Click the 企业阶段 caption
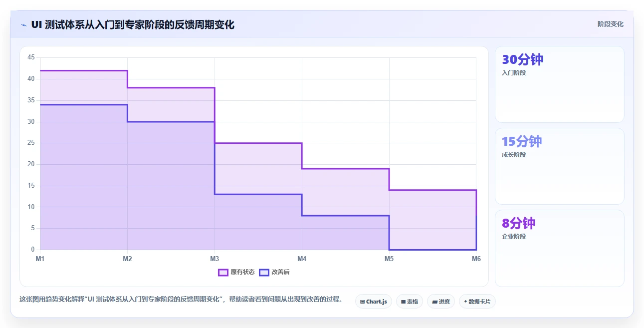Viewport: 644px width, 328px height. 514,237
